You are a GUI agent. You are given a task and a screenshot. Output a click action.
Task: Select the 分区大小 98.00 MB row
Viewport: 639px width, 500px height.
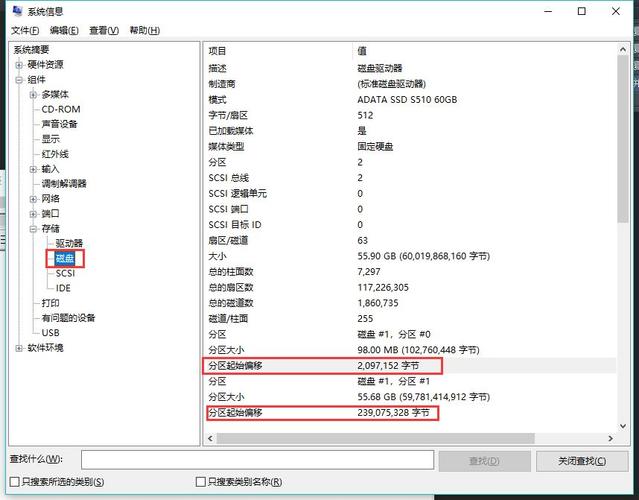pos(410,350)
